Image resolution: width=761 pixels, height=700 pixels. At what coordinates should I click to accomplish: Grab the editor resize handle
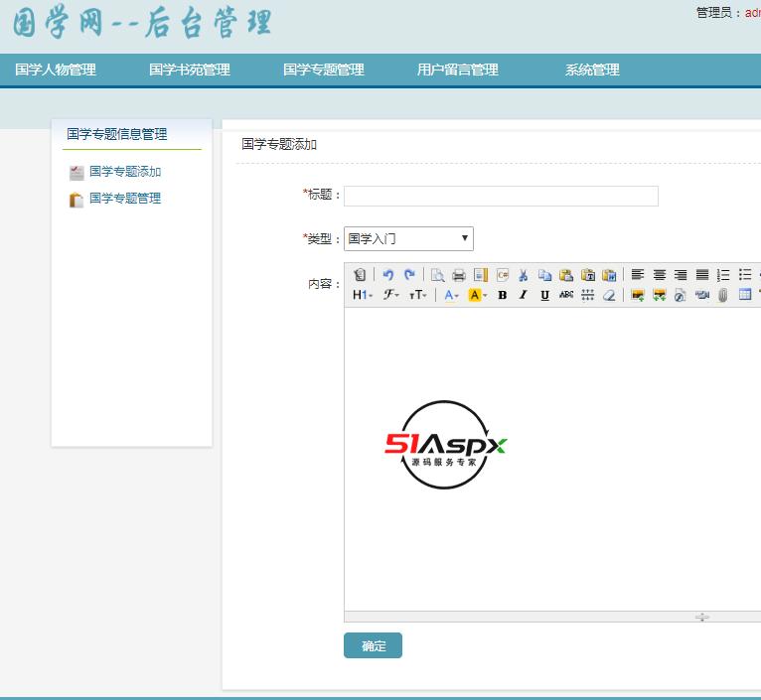click(x=701, y=617)
